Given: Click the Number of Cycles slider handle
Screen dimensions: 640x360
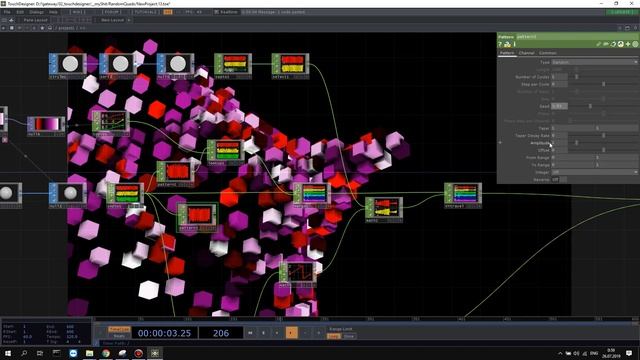Looking at the screenshot, I should (x=576, y=77).
